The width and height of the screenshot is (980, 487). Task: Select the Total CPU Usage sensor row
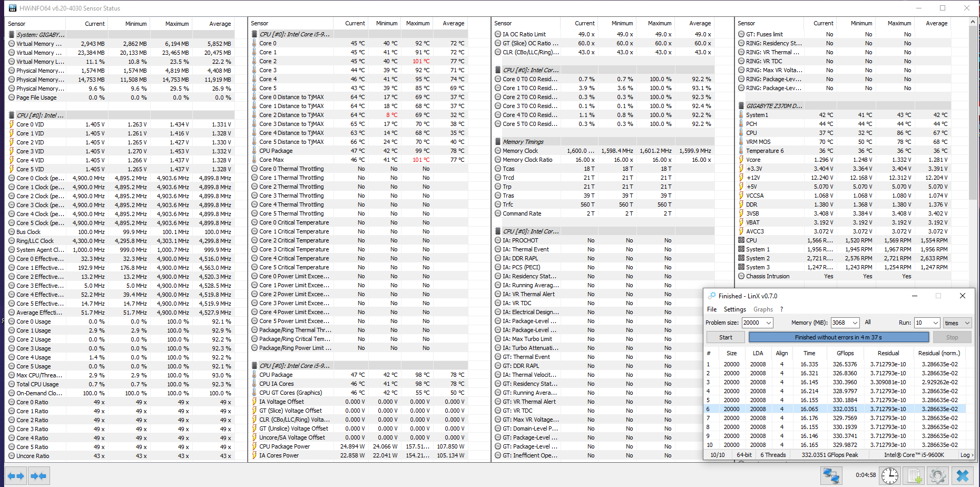pos(120,384)
